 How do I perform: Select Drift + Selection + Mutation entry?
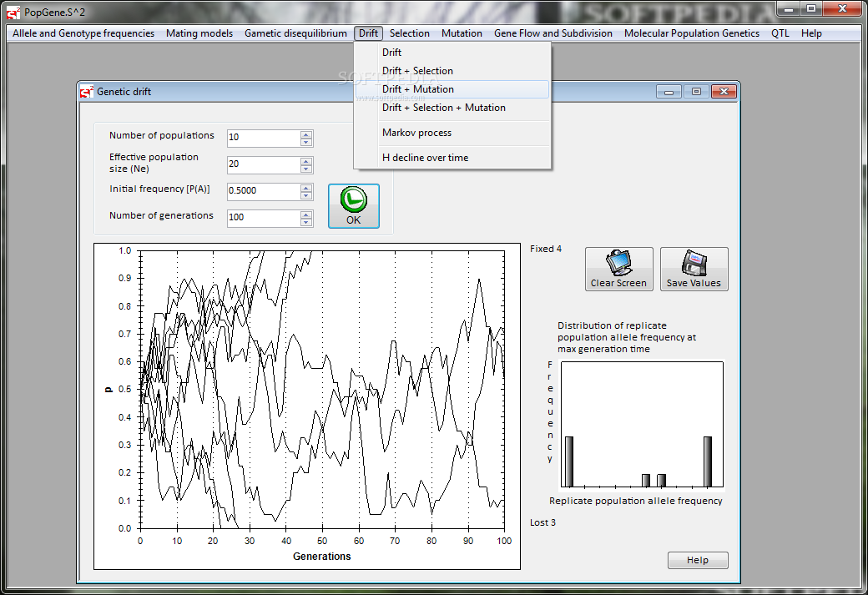tap(452, 108)
